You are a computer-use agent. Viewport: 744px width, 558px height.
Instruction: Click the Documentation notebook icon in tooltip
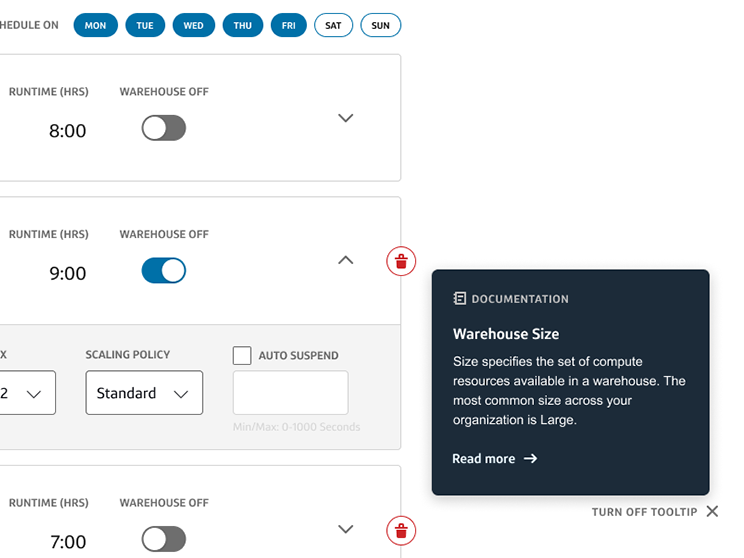pyautogui.click(x=459, y=298)
